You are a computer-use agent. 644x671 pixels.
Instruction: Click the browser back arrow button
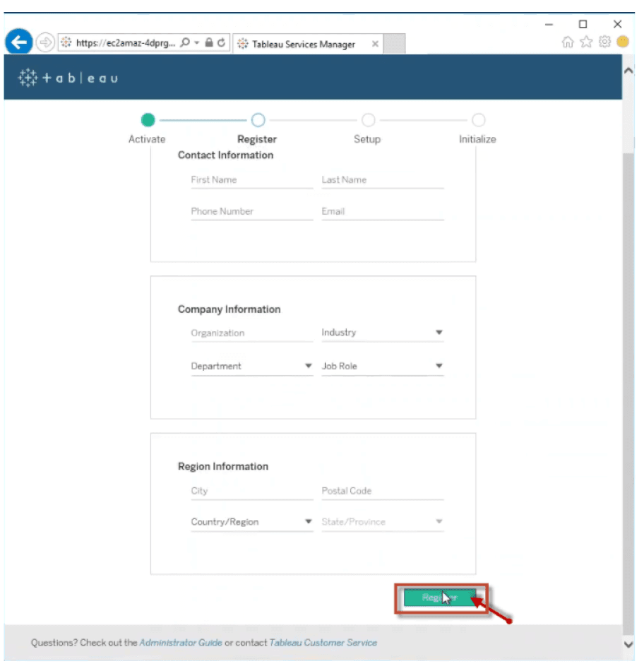pos(18,42)
